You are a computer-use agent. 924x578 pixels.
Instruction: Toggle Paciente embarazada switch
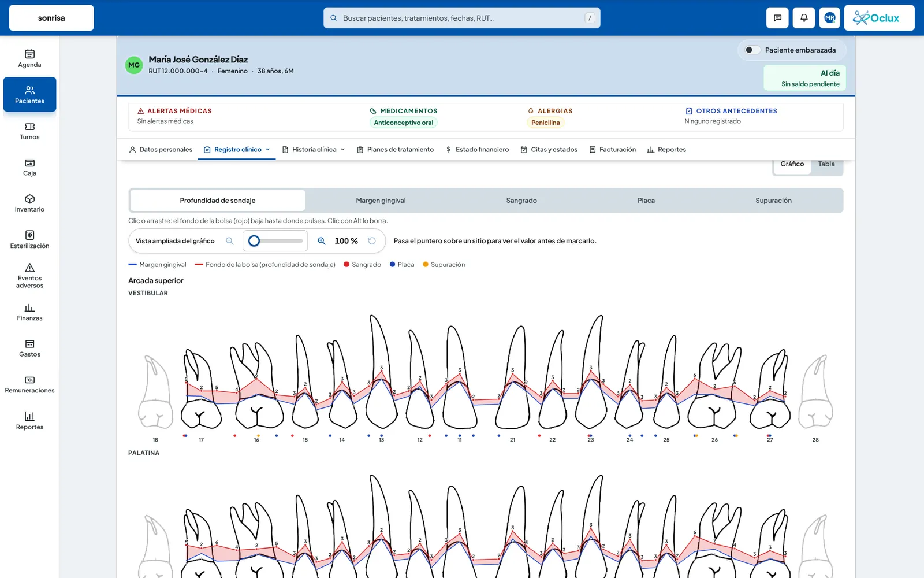click(752, 50)
